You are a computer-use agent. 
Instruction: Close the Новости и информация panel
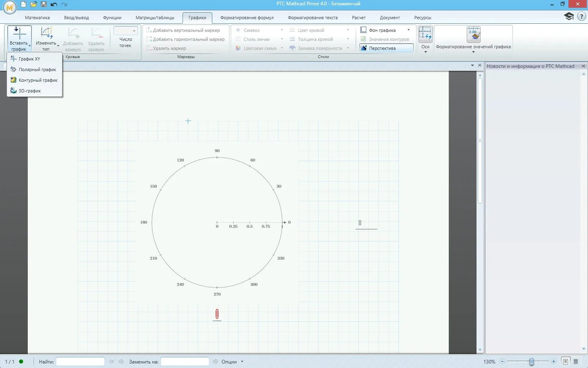click(x=584, y=66)
